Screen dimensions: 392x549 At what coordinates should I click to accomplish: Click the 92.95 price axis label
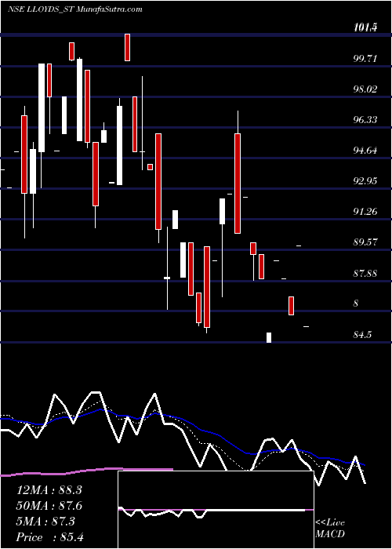pos(365,181)
